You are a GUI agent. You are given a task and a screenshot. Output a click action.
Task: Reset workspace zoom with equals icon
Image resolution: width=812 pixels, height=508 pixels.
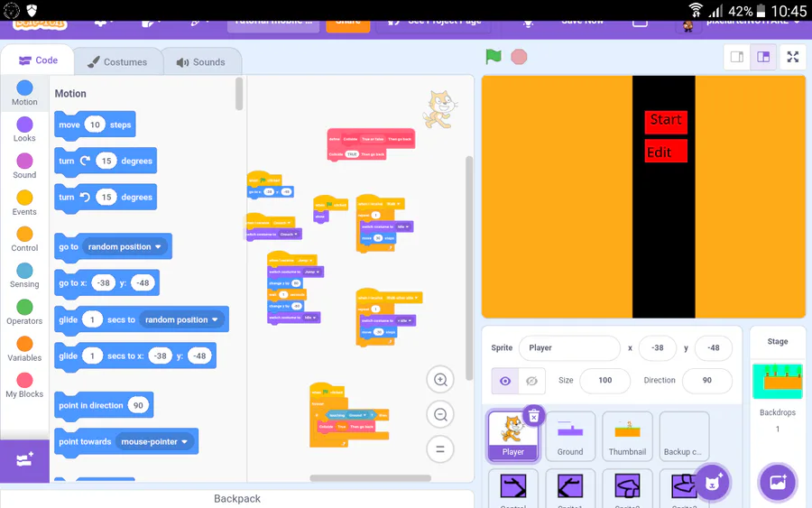click(x=440, y=449)
